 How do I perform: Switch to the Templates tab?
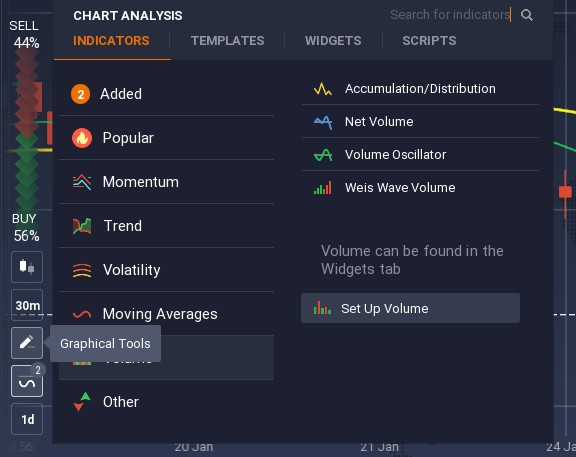click(227, 41)
